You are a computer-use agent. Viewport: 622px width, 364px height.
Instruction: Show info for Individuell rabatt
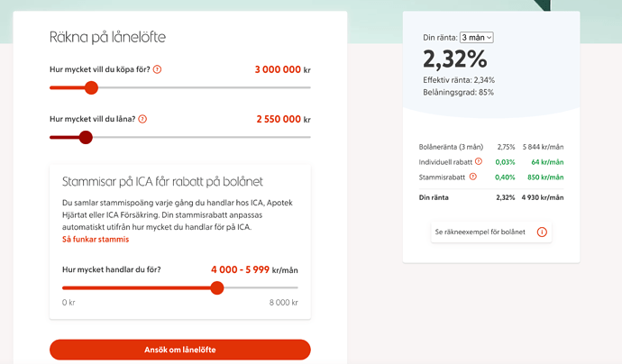[479, 161]
